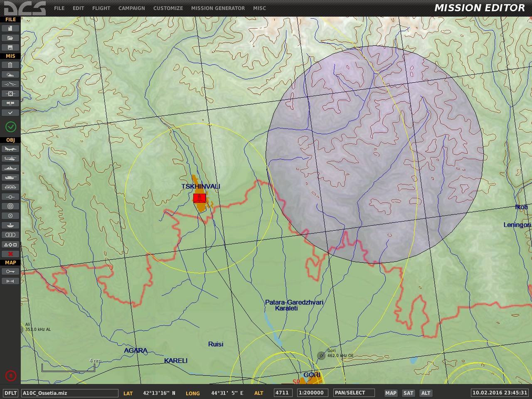Open the CUSTOMIZE menu

click(168, 8)
